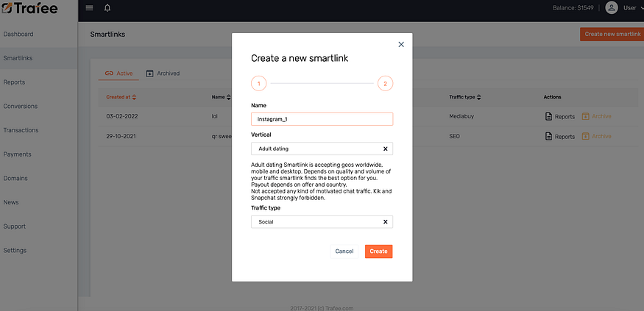
Task: Click the Reports icon for the 29-10-2021 row
Action: pos(548,136)
